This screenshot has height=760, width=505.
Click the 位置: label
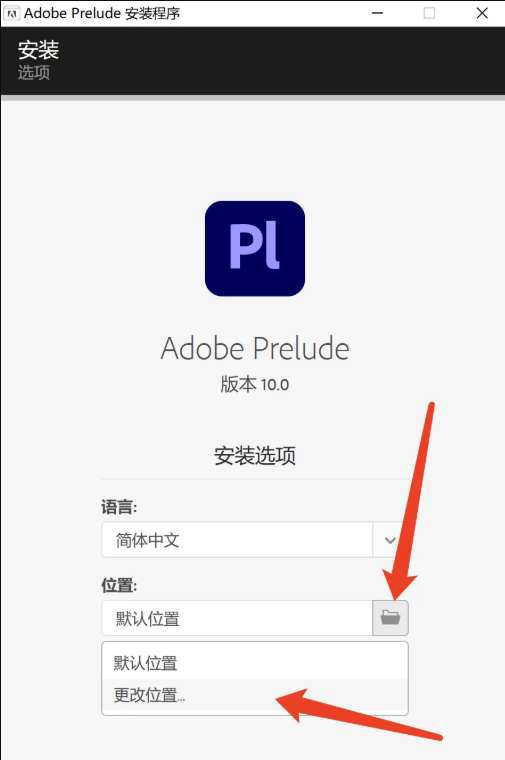pyautogui.click(x=119, y=586)
